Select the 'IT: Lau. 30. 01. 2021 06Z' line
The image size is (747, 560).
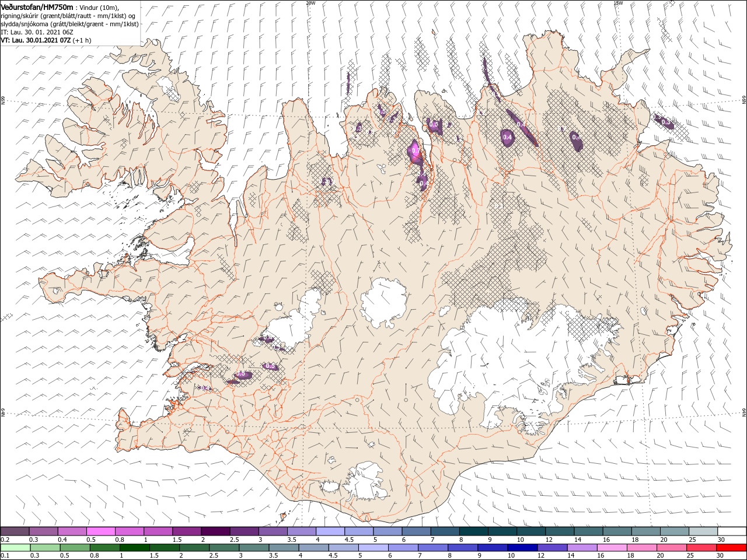[37, 32]
